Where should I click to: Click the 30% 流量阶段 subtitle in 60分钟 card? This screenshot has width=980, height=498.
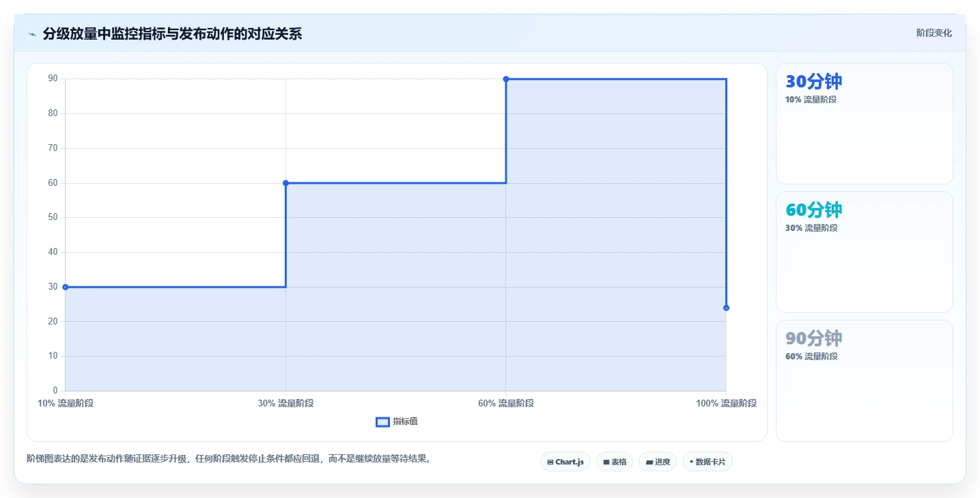pyautogui.click(x=811, y=227)
